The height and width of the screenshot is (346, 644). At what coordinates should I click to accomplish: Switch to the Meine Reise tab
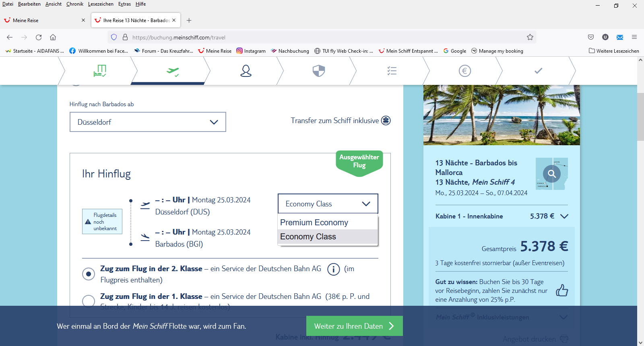pyautogui.click(x=40, y=20)
